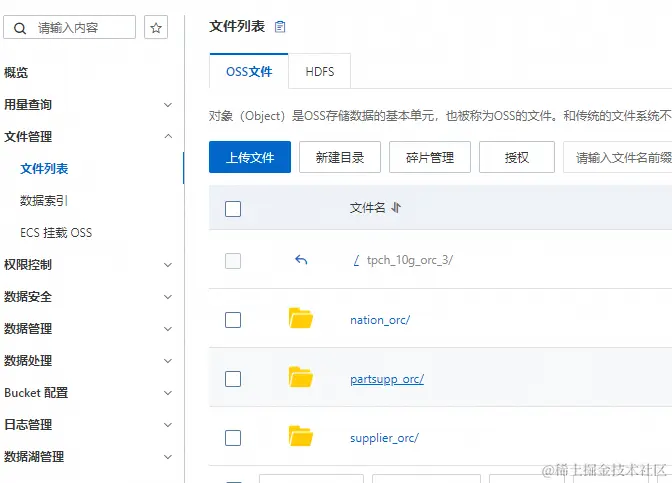Click the 权限控制 menu label
The height and width of the screenshot is (483, 672).
click(28, 265)
